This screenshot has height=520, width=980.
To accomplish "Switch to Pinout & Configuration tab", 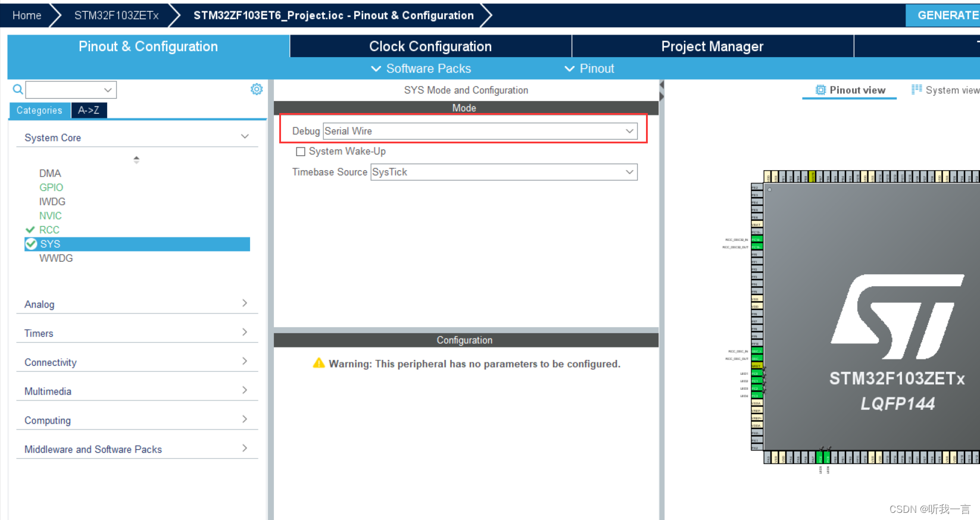I will click(x=148, y=46).
